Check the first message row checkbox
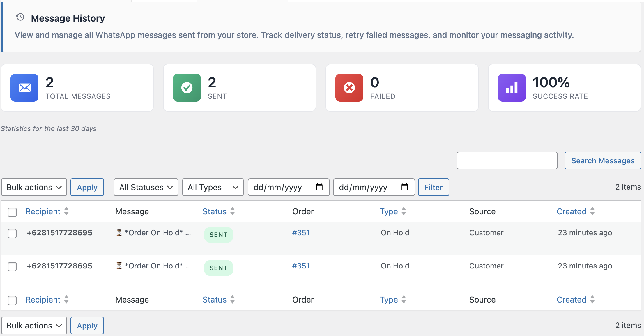Viewport: 644px width, 336px height. click(12, 233)
